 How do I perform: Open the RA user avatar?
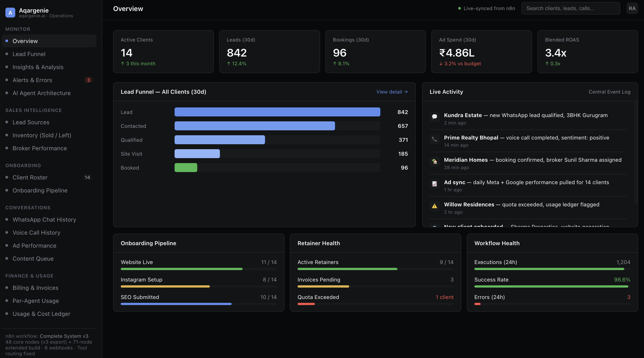click(632, 9)
